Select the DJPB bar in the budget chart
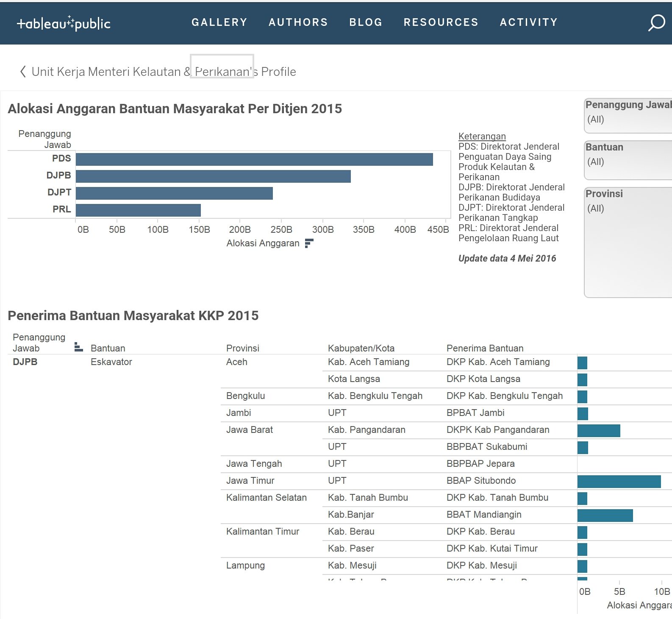Viewport: 672px width, 619px height. 213,176
